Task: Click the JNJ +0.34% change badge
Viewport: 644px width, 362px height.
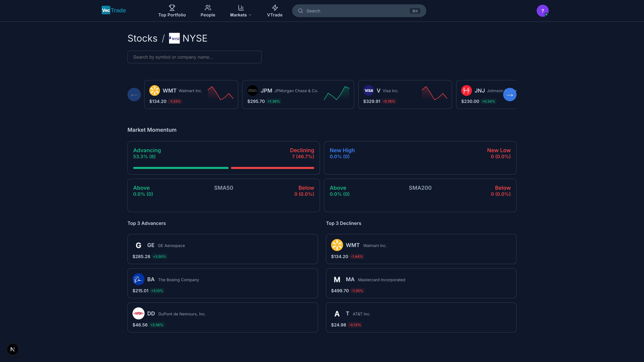Action: click(x=489, y=101)
